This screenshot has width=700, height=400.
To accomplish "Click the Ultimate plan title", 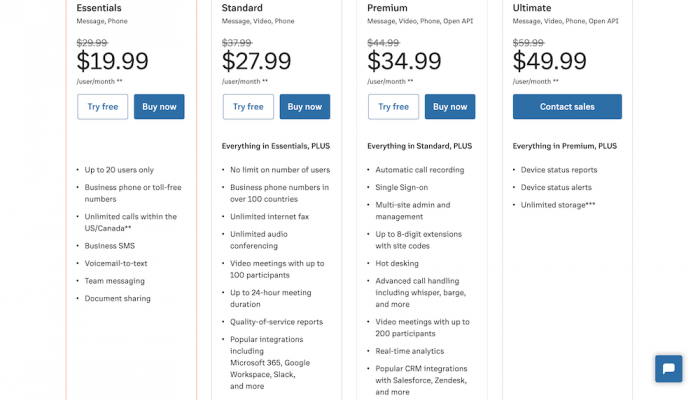I will click(532, 8).
